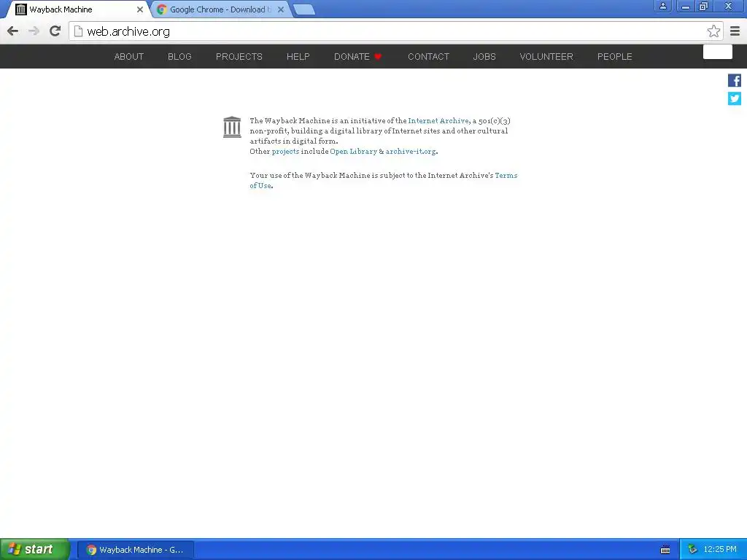Screen dimensions: 747x560
Task: Share via the Twitter icon
Action: [734, 98]
